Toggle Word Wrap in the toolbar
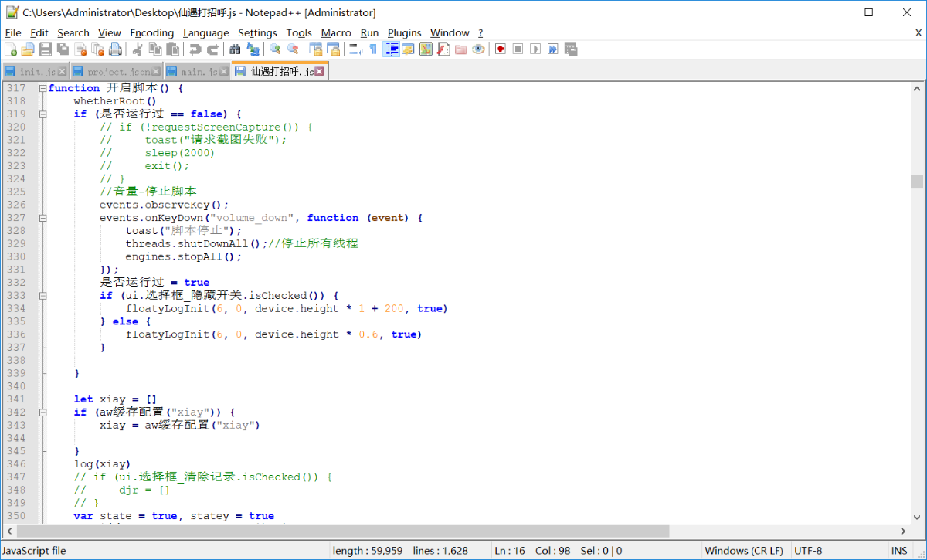This screenshot has height=560, width=927. click(355, 49)
